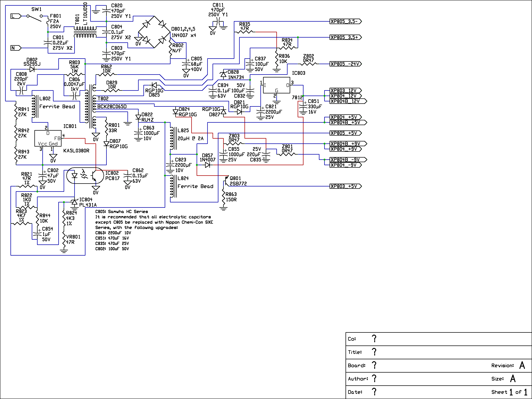The height and width of the screenshot is (399, 532).
Task: Select the Q801 2SB772 transistor symbol
Action: pyautogui.click(x=226, y=181)
